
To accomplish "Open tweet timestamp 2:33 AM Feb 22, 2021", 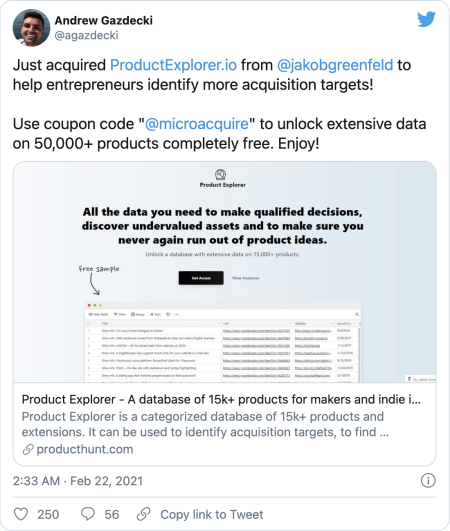I will click(x=78, y=481).
